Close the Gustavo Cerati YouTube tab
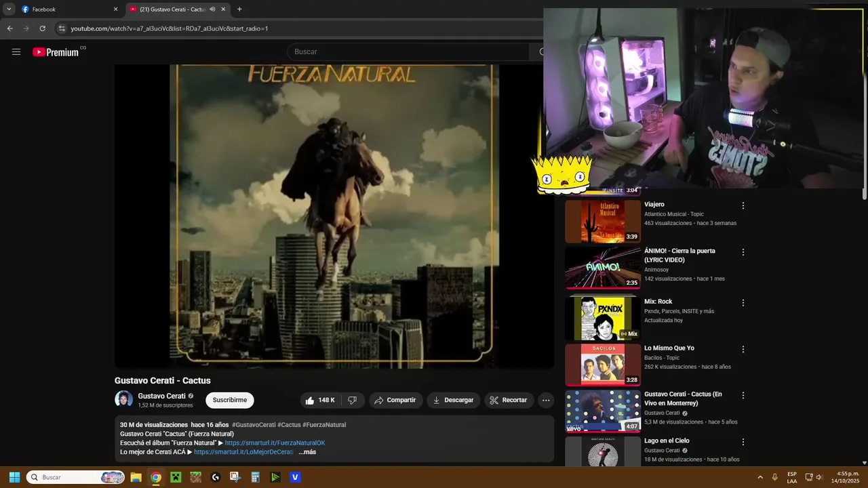Viewport: 868px width, 488px height. tap(224, 9)
